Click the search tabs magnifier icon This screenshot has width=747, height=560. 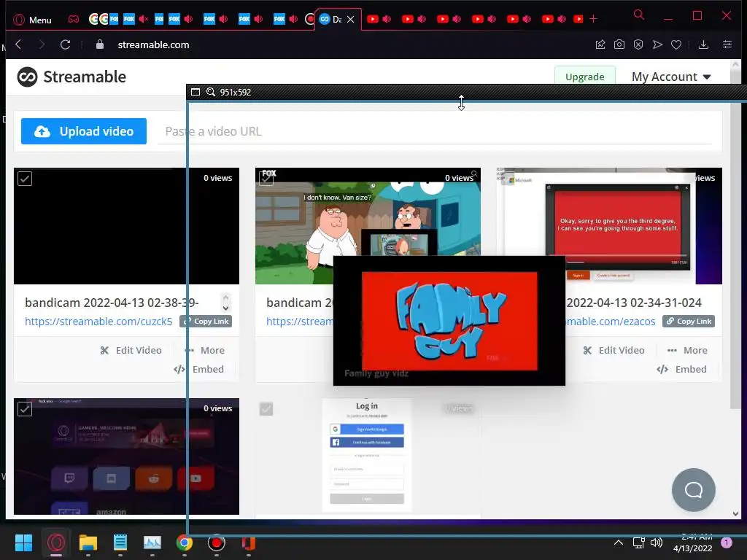tap(638, 15)
